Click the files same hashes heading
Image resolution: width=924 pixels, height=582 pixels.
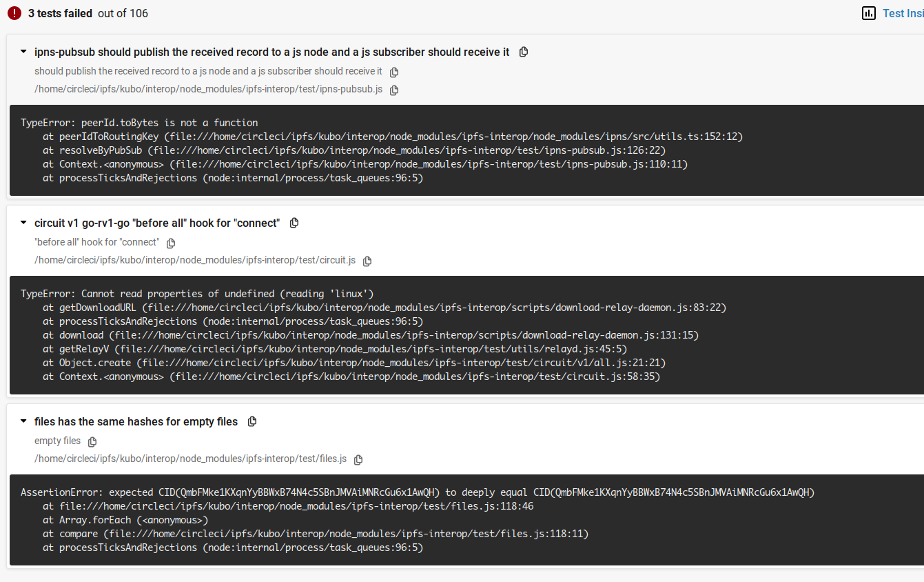coord(136,421)
